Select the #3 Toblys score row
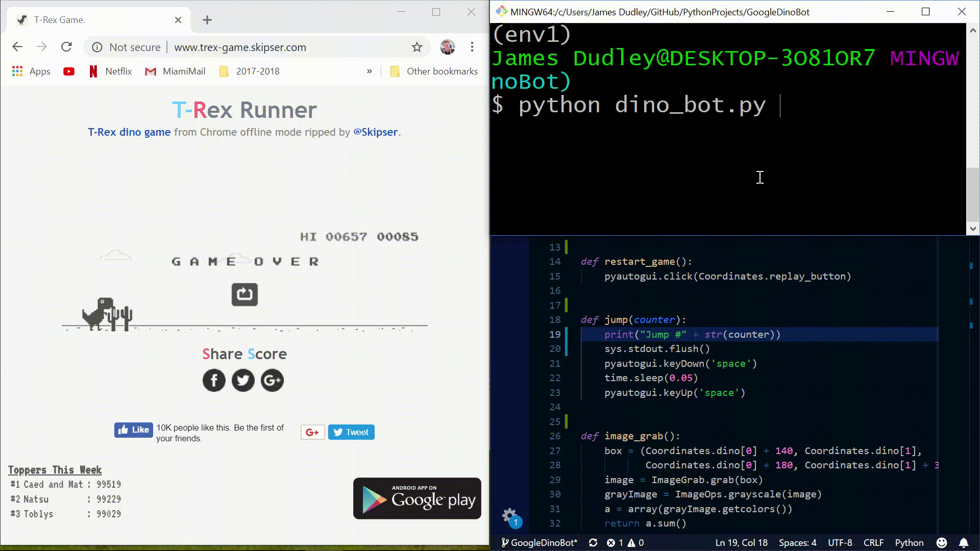Screen dimensions: 980x551 [66, 514]
